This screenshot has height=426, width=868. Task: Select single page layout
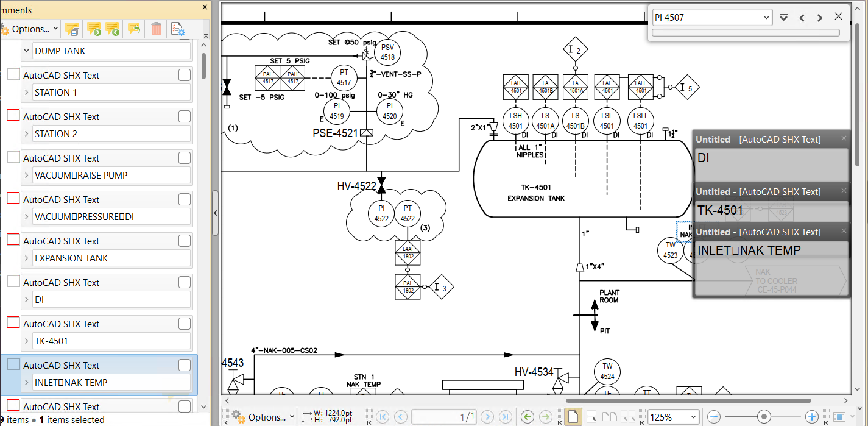[x=573, y=417]
